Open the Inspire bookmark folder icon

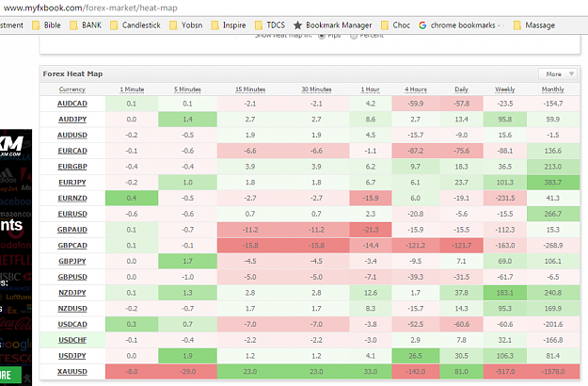(x=215, y=25)
